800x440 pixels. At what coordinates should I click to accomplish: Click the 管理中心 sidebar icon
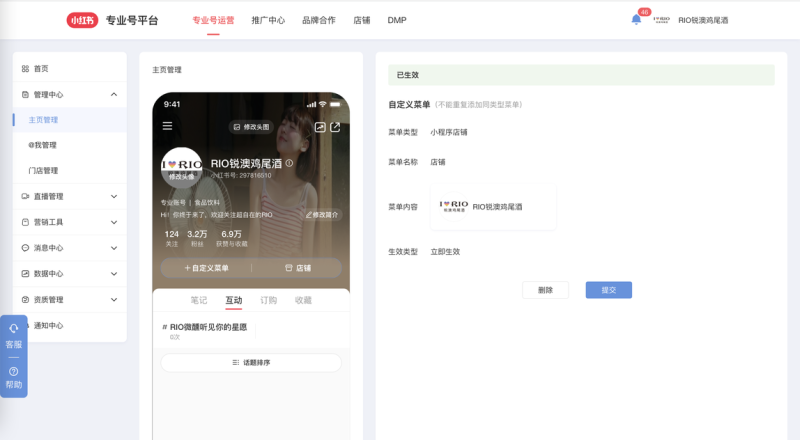pyautogui.click(x=25, y=94)
